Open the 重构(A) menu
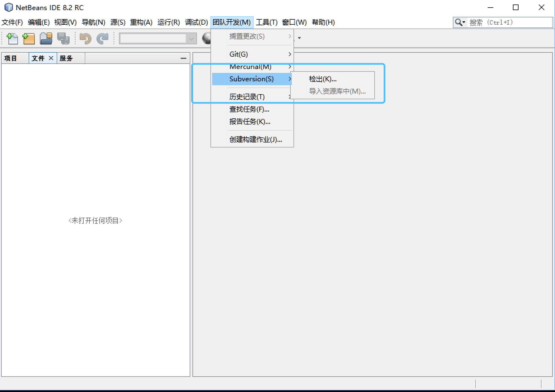The image size is (555, 392). click(x=141, y=22)
